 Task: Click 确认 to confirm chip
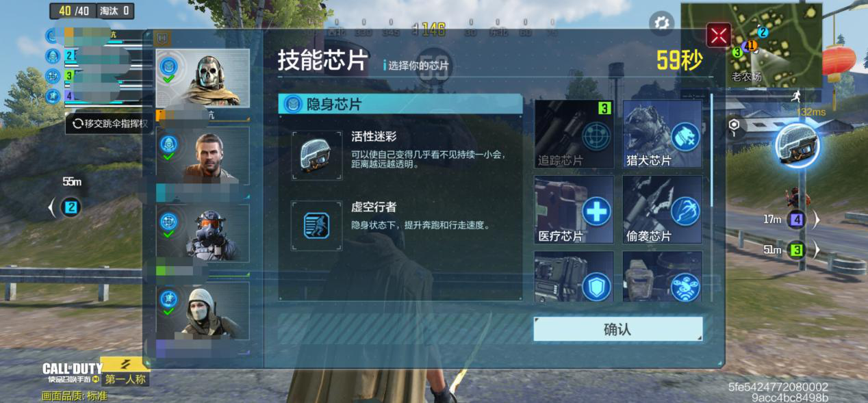(617, 329)
